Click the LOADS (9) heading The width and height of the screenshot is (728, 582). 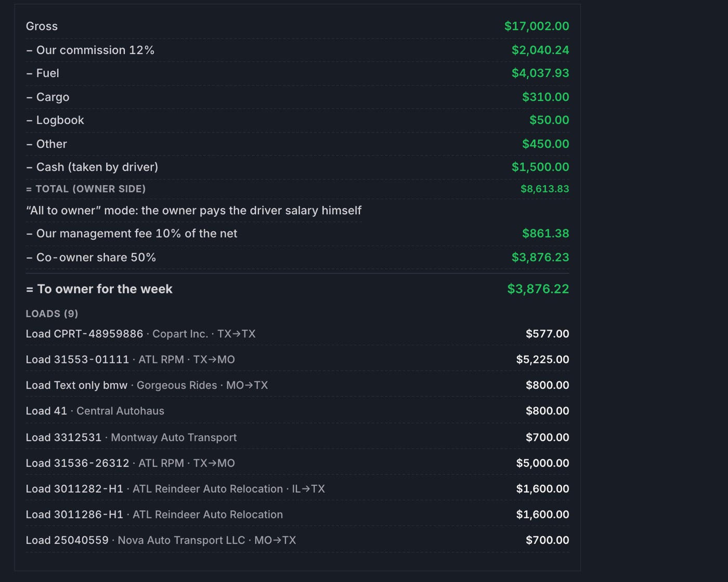(52, 314)
